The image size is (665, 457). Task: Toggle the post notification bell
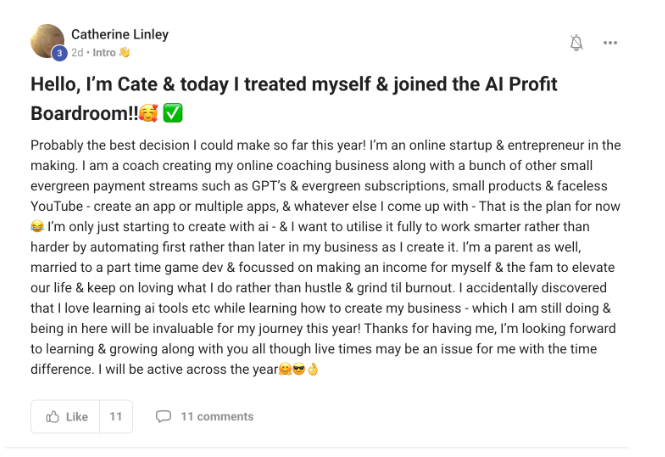(x=576, y=43)
